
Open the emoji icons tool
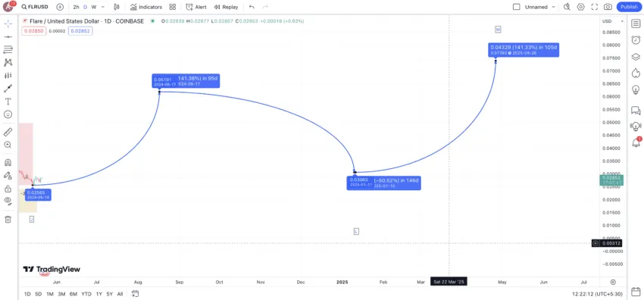point(8,114)
